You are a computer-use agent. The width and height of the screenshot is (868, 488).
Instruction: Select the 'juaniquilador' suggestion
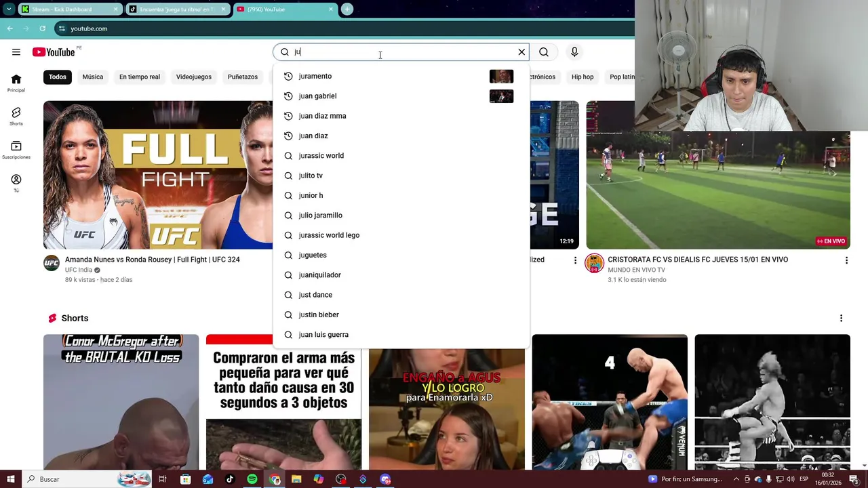(400, 275)
